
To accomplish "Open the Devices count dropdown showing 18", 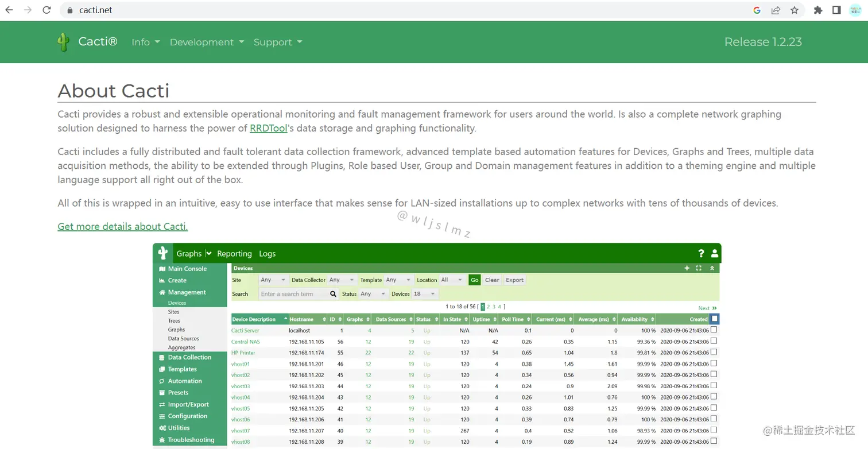I will [x=425, y=294].
